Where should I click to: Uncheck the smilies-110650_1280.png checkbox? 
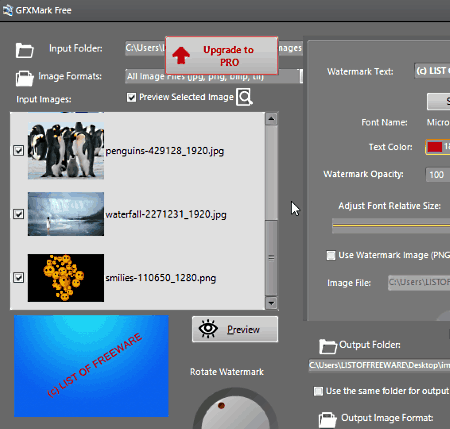coord(18,277)
